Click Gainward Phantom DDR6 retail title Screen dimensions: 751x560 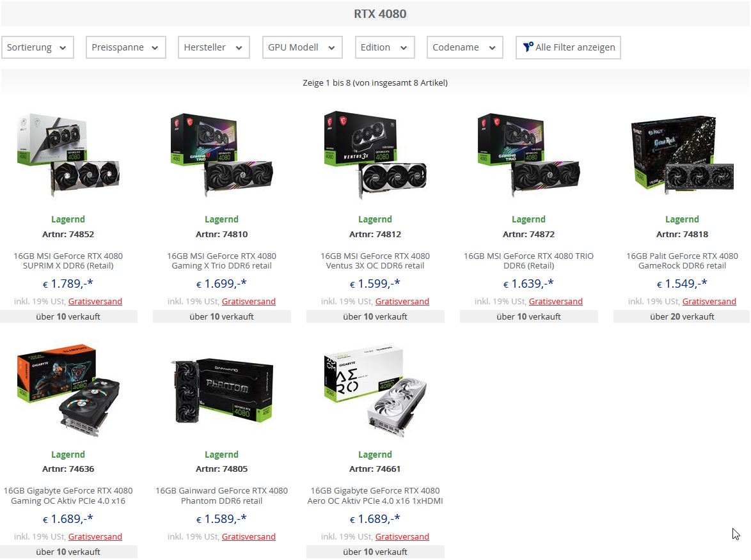222,496
